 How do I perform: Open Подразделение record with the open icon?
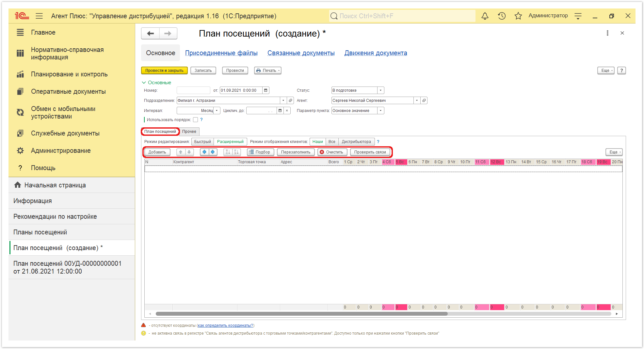click(290, 101)
